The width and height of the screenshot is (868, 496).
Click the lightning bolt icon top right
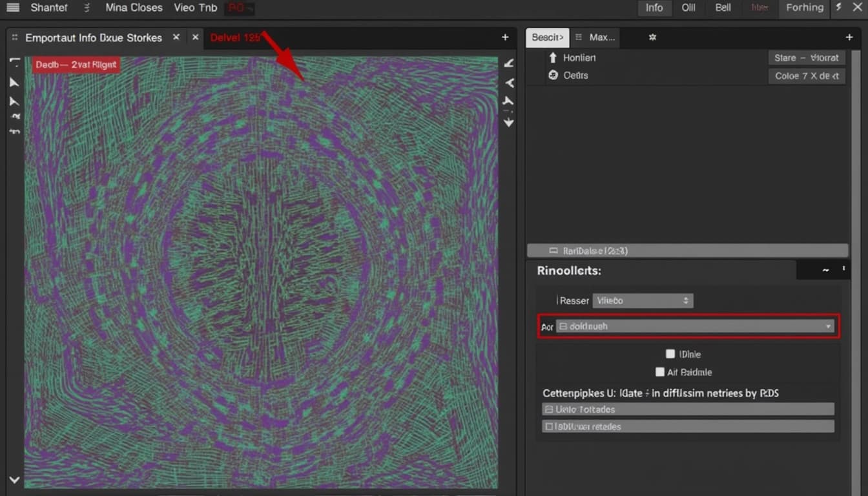(838, 7)
